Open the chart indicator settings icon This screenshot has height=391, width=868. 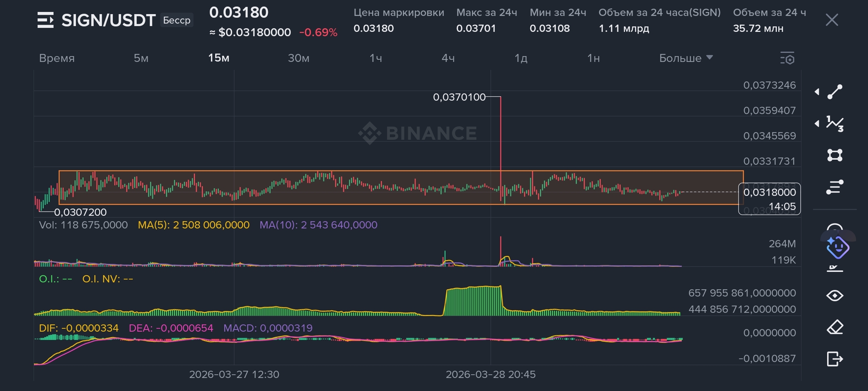[787, 58]
